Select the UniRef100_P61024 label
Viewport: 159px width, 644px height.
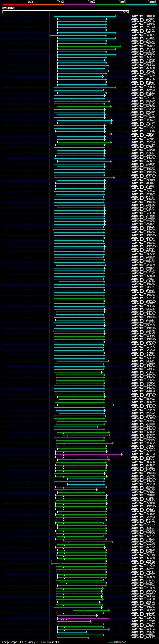pos(143,249)
